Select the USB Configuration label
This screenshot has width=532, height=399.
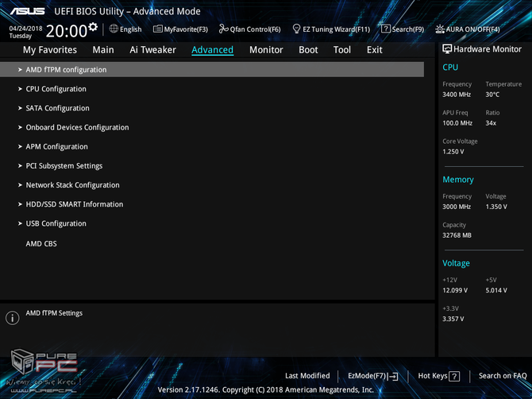[56, 224]
